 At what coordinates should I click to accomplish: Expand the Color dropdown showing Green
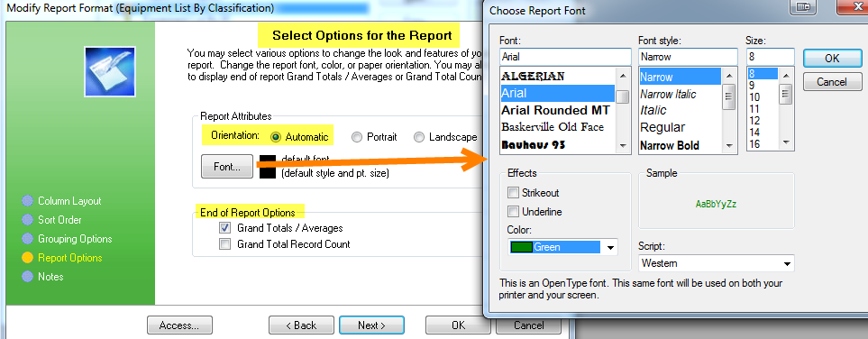610,248
